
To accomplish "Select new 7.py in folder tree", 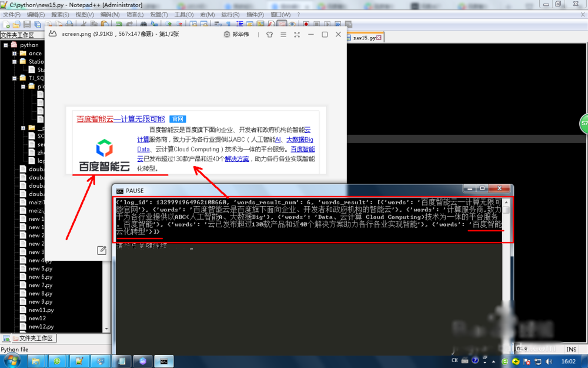I will [41, 285].
